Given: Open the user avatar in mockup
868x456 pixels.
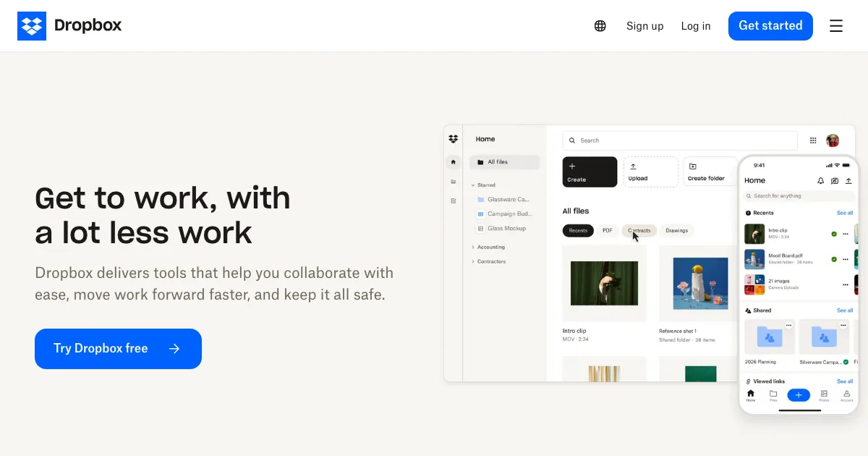Looking at the screenshot, I should click(833, 140).
